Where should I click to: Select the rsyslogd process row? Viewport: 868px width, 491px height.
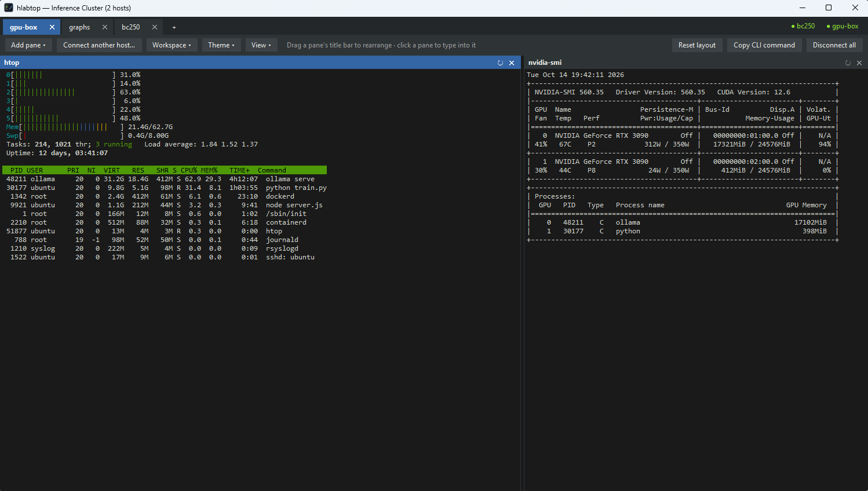point(165,248)
